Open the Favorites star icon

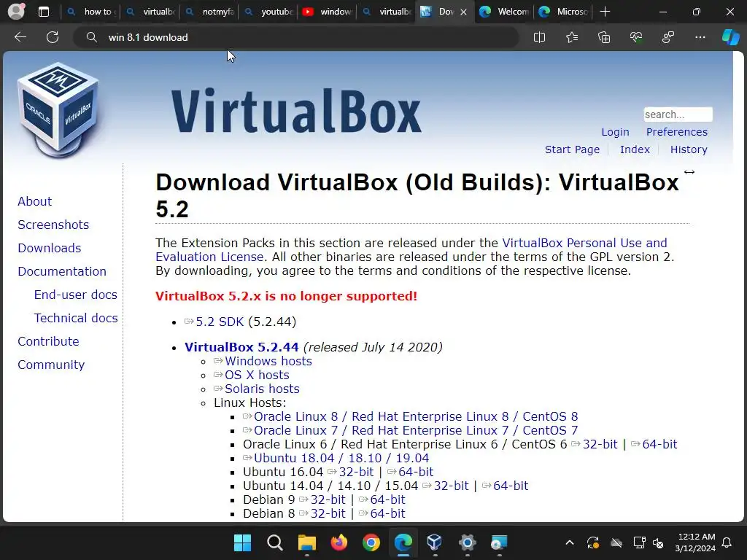572,37
